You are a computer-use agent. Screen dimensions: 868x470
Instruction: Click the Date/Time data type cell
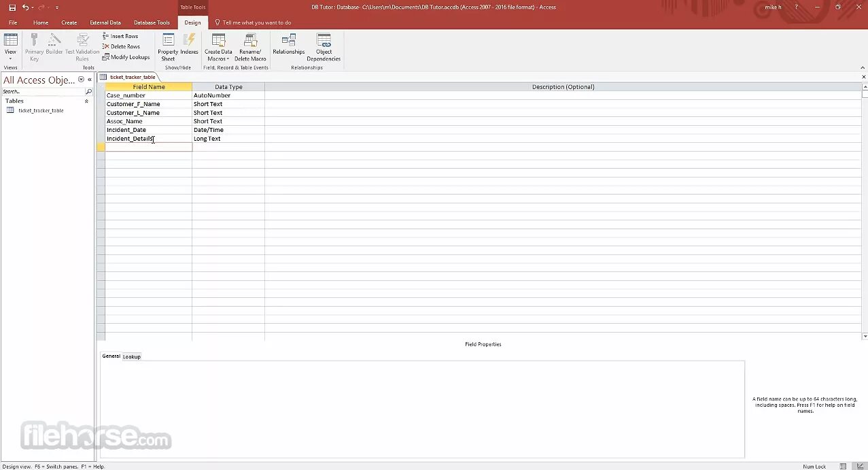pyautogui.click(x=228, y=130)
